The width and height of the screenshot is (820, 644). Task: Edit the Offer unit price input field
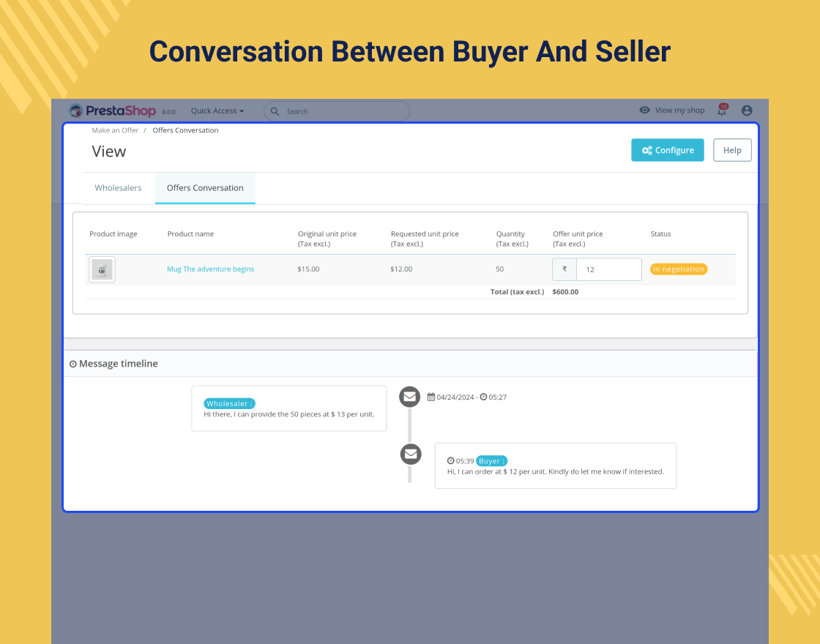[608, 270]
